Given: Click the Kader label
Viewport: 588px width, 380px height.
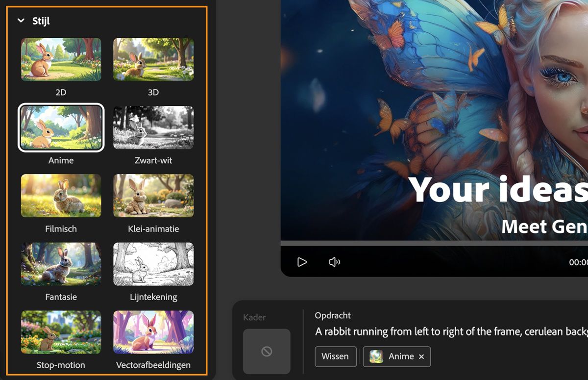Looking at the screenshot, I should [x=254, y=317].
